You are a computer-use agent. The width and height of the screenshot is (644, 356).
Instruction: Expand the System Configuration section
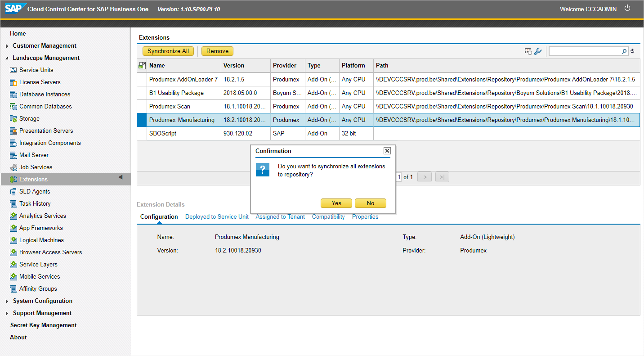point(7,301)
